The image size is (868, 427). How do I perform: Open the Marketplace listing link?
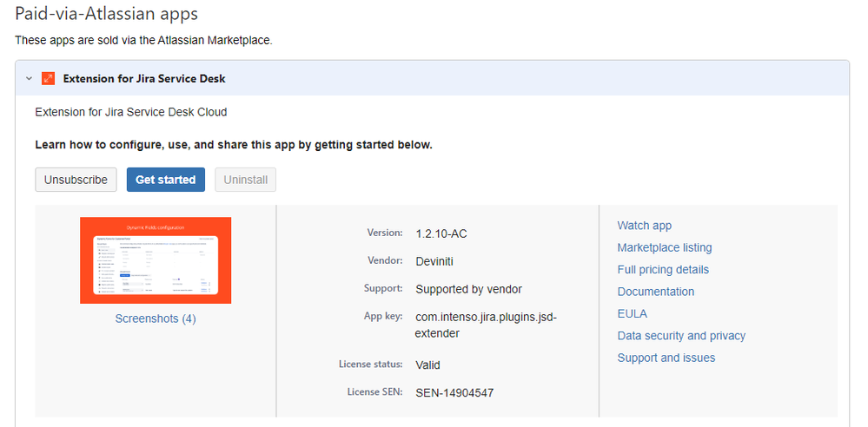click(x=665, y=248)
